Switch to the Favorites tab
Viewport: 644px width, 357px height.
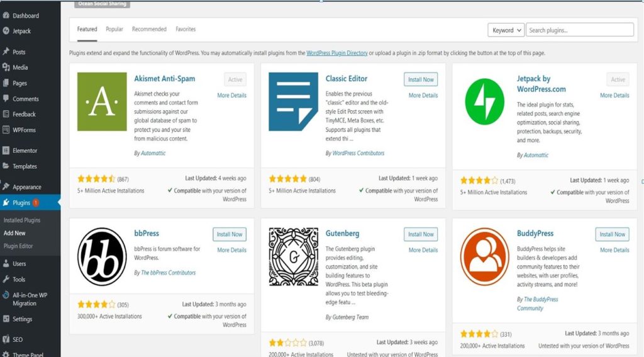[186, 29]
